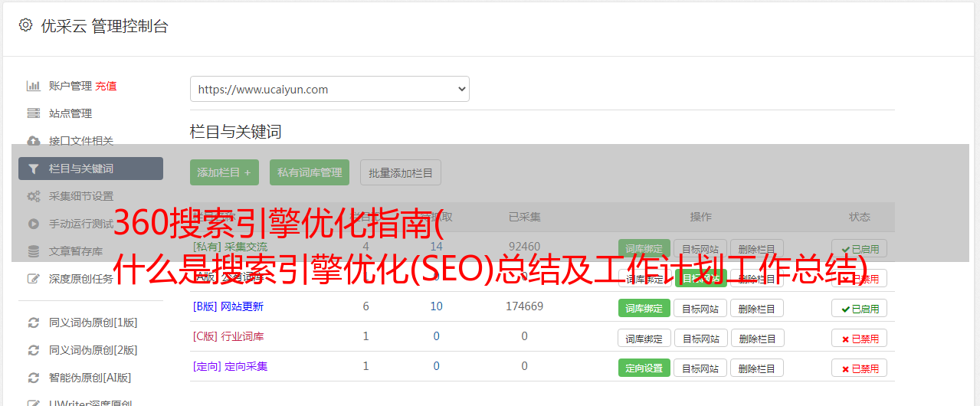Screen dimensions: 980x406
Task: Open the [C版] 行业词库 column link
Action: click(228, 336)
